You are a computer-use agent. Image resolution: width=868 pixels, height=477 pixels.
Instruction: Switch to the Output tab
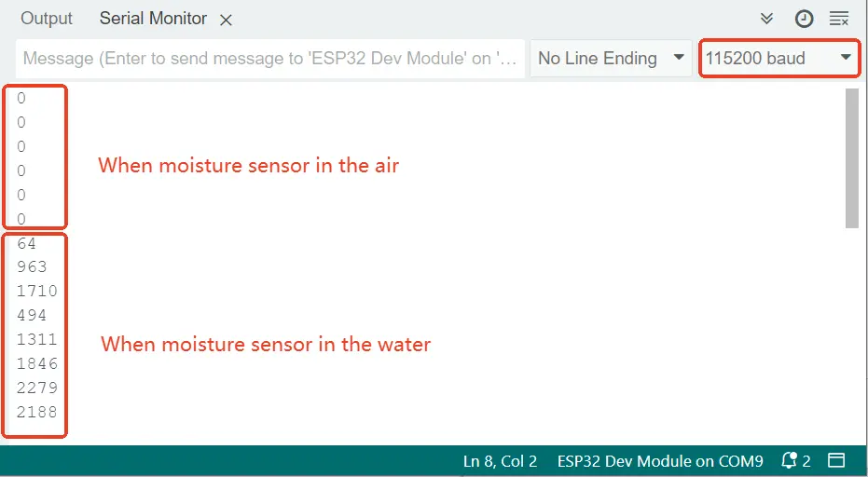pyautogui.click(x=47, y=19)
